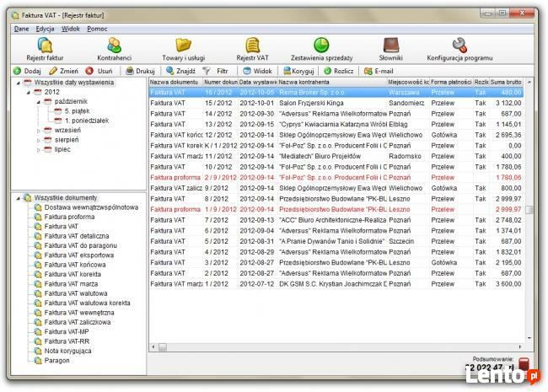
Task: Open the Słowniki book icon
Action: (391, 48)
